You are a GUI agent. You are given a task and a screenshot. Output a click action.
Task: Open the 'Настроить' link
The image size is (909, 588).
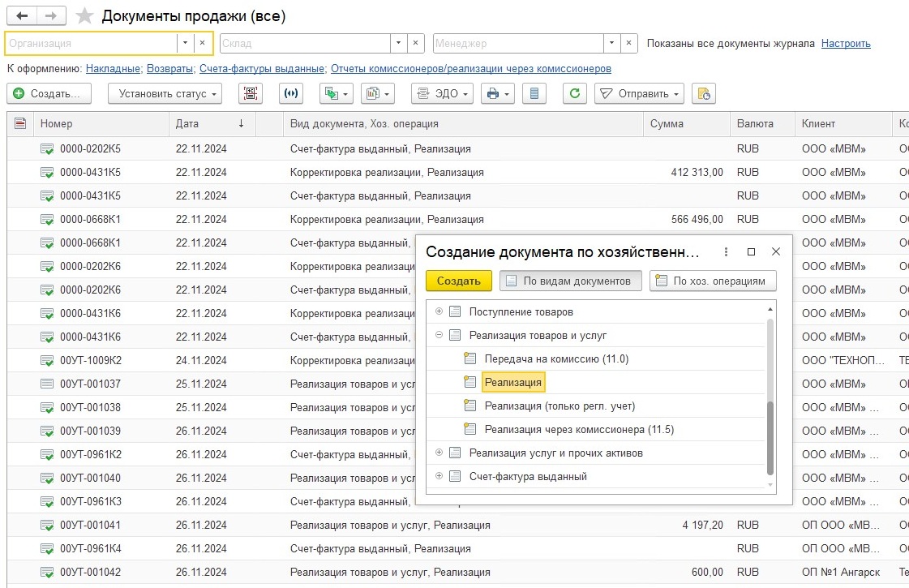[x=846, y=44]
